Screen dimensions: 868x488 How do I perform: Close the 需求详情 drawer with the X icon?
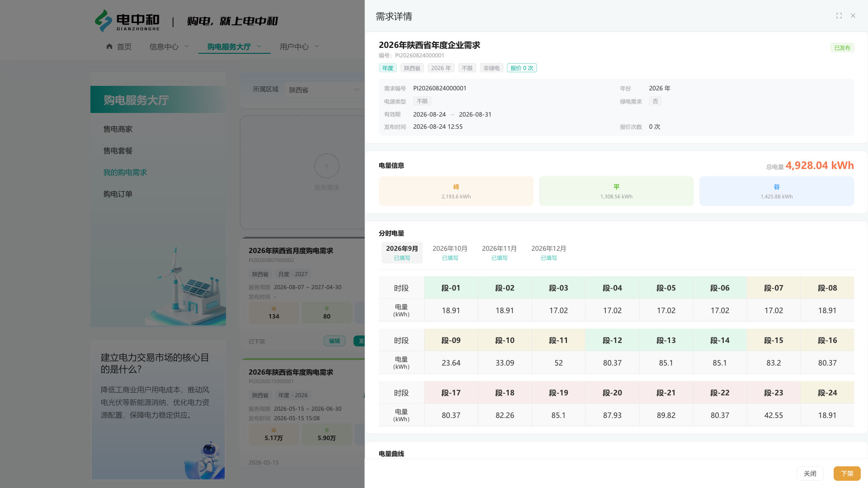coord(853,16)
